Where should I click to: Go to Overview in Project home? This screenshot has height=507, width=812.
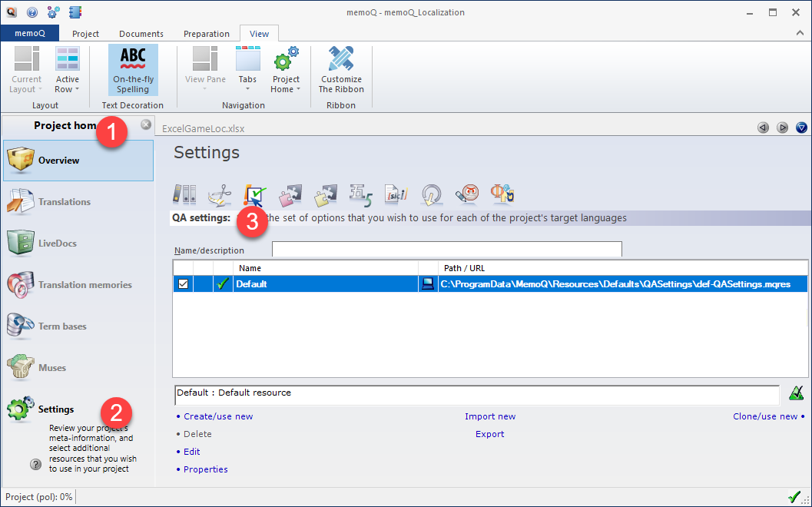(x=78, y=161)
